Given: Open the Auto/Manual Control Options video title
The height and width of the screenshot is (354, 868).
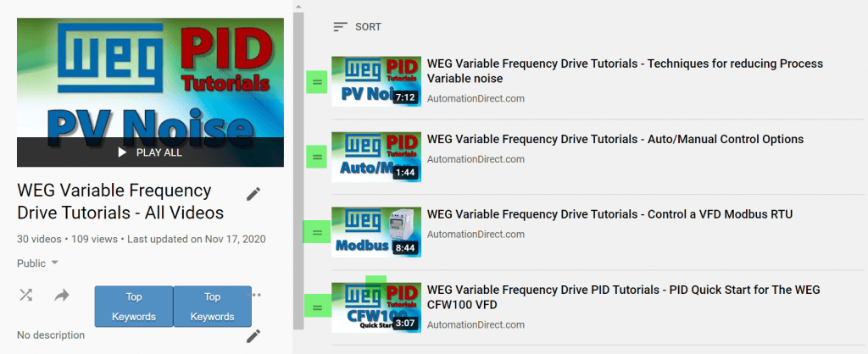Looking at the screenshot, I should tap(615, 139).
